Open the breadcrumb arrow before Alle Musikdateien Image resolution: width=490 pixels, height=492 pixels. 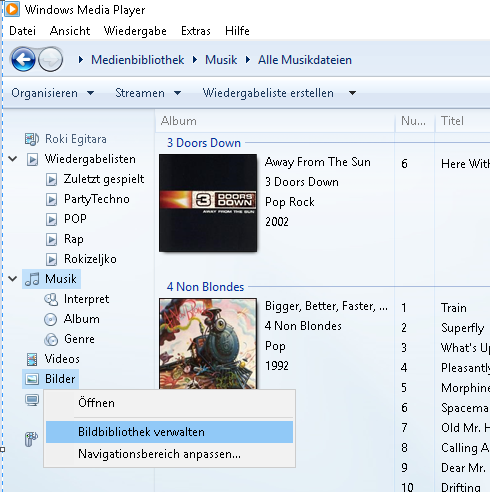248,60
